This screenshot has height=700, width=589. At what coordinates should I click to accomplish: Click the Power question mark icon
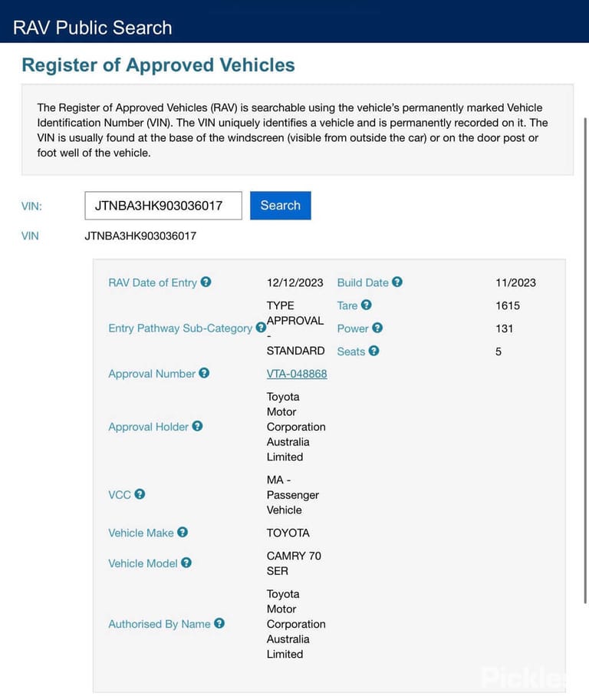(x=377, y=329)
